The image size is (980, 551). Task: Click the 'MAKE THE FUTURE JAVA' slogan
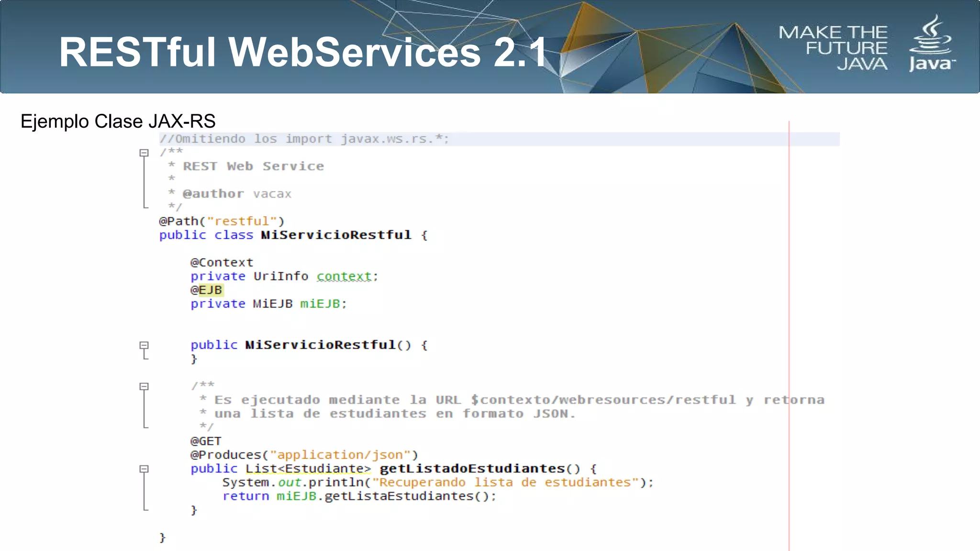click(833, 48)
